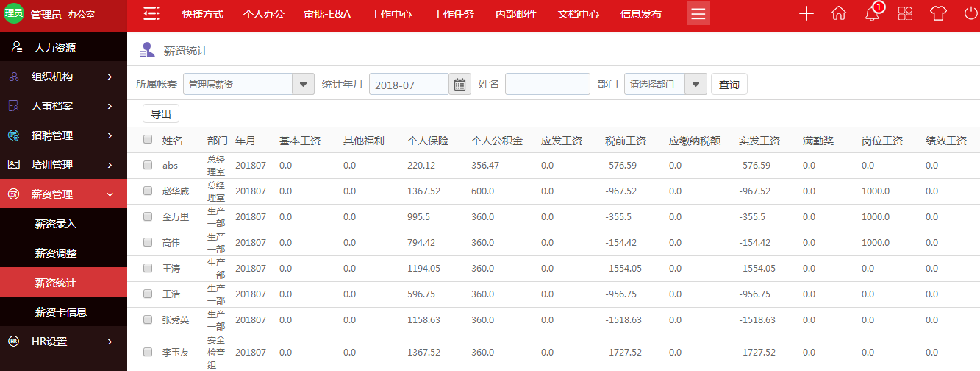
Task: Expand more menus with the hamburger button
Action: tap(698, 14)
